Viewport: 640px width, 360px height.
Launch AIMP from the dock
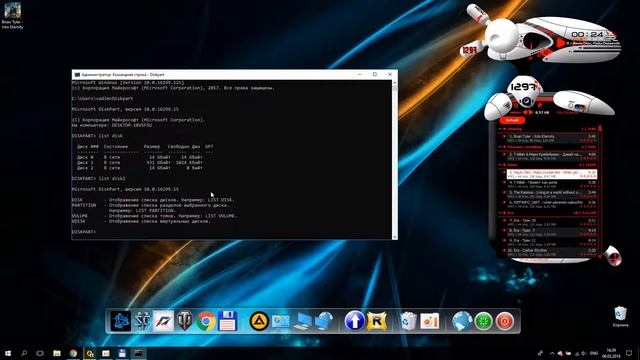(259, 321)
